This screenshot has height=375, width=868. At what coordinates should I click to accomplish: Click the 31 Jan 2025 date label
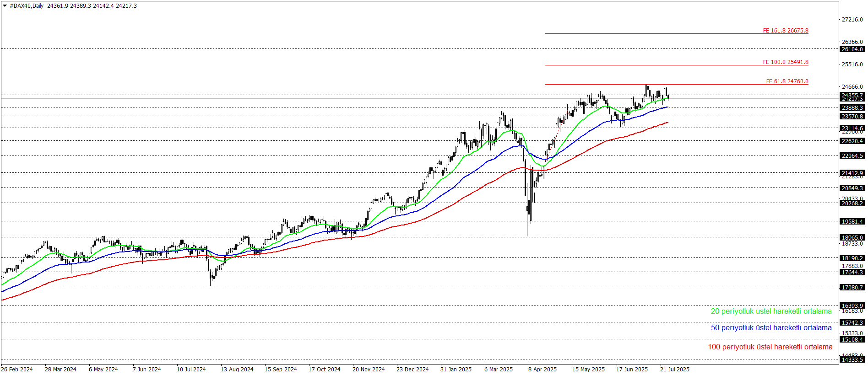456,370
